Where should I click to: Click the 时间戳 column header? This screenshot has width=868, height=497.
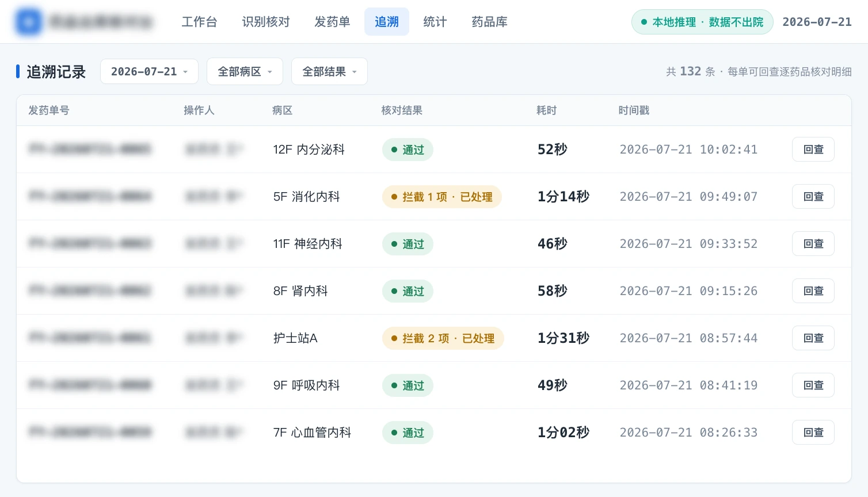[x=634, y=110]
